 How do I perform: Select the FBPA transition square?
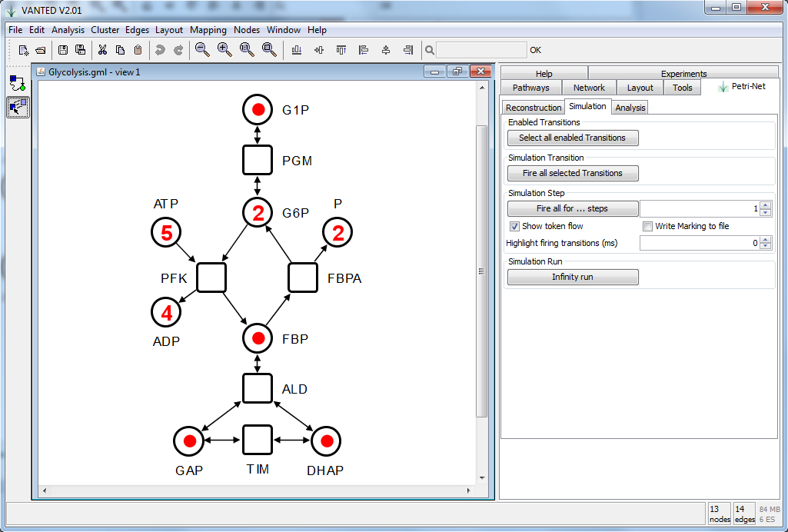click(303, 278)
